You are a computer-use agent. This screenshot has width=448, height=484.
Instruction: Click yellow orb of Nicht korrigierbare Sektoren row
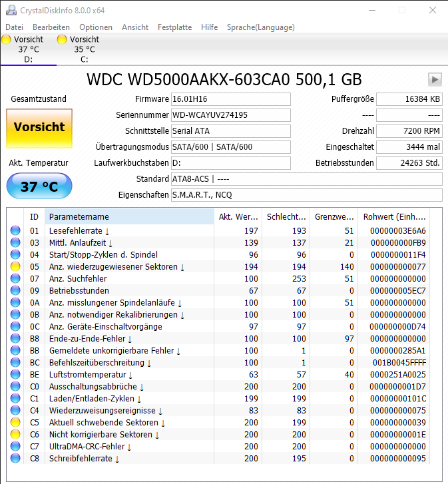pos(15,434)
